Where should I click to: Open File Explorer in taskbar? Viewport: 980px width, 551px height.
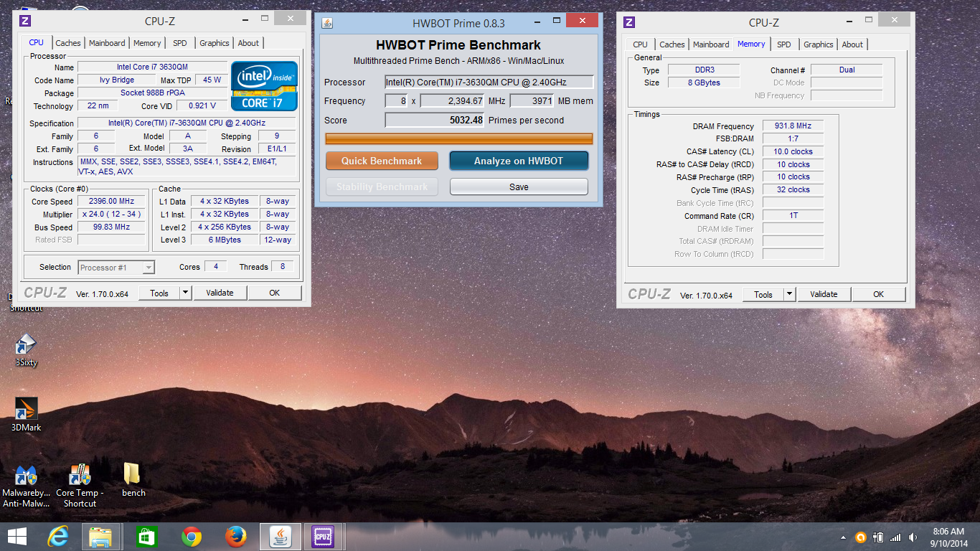click(x=100, y=537)
